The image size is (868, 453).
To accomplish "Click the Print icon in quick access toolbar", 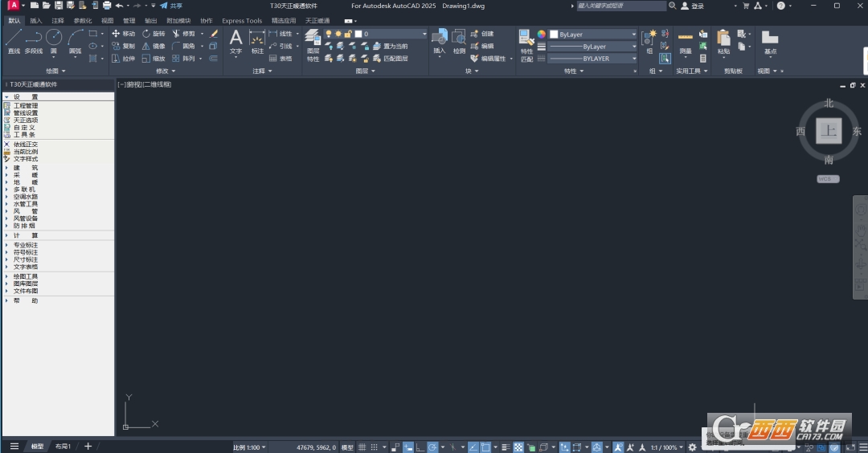I will pos(107,6).
